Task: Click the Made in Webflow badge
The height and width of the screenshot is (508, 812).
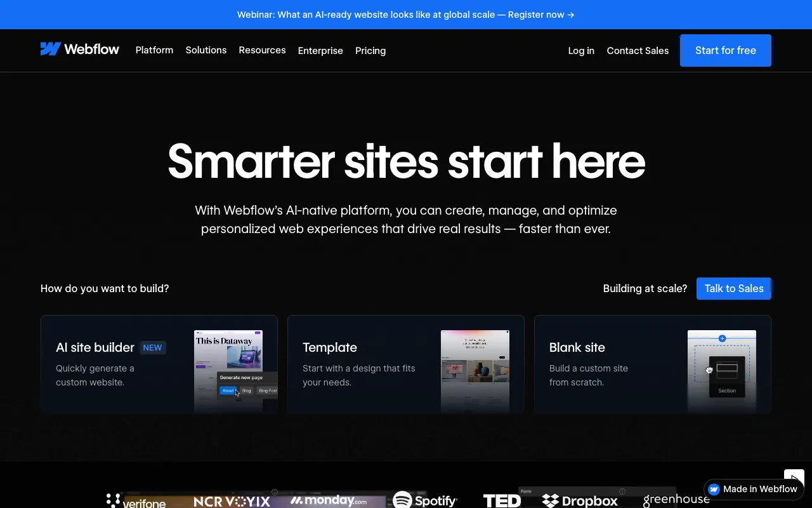Action: tap(752, 489)
